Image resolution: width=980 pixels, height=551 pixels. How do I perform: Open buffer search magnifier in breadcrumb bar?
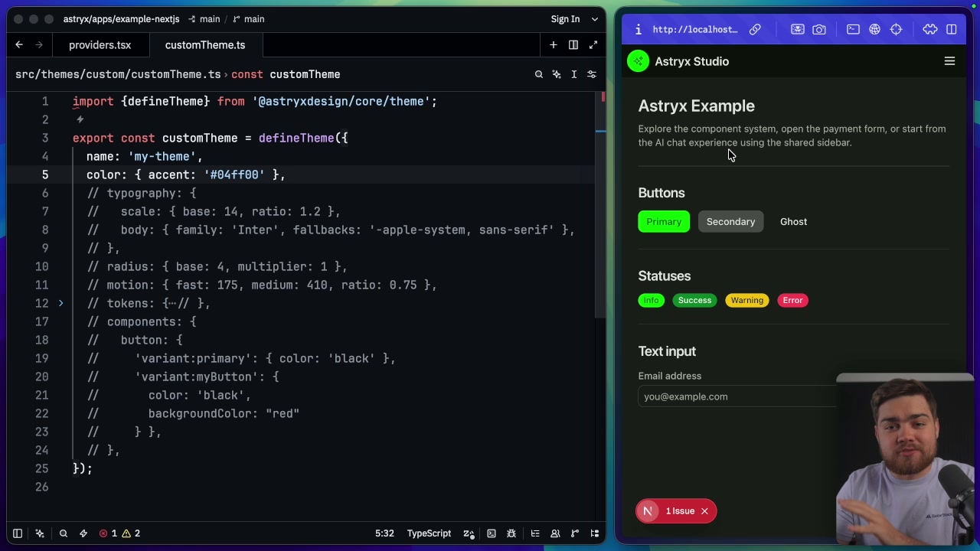tap(538, 74)
